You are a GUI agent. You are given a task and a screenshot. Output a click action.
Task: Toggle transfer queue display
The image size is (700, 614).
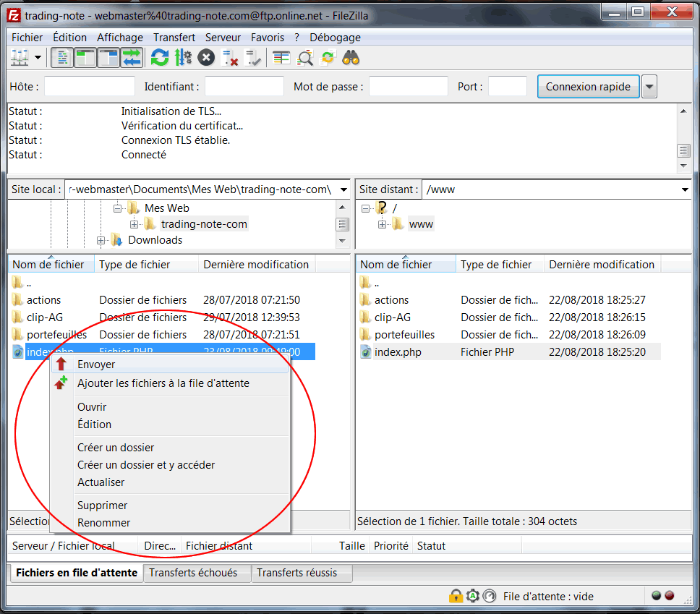click(x=132, y=58)
